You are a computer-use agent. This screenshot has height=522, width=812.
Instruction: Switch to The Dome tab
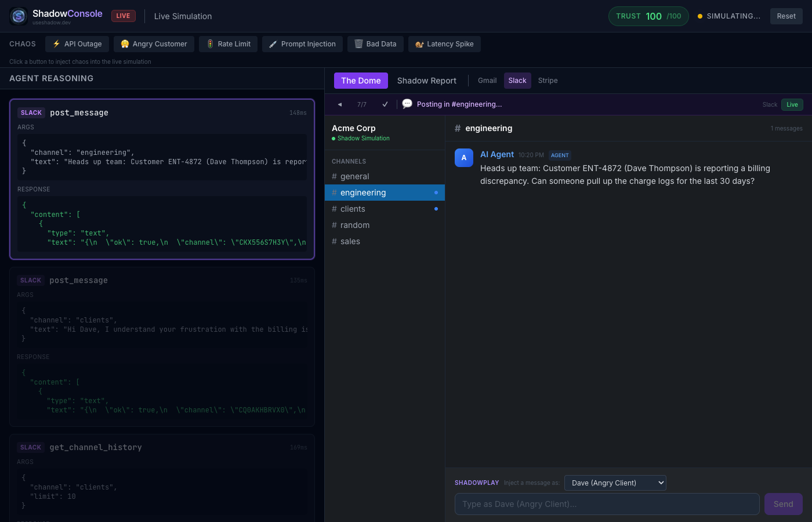(x=361, y=81)
